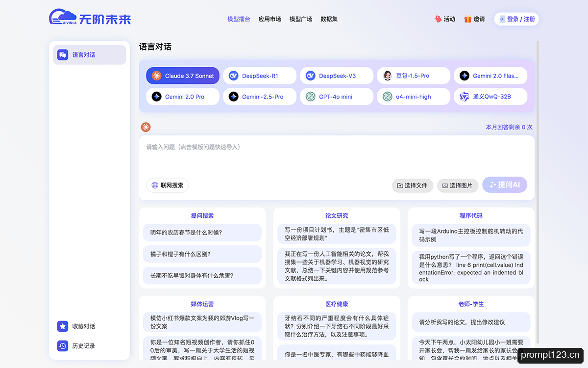Pick template 长期不吃早饭对身体有什么危害?
Image resolution: width=588 pixels, height=368 pixels.
(x=202, y=276)
